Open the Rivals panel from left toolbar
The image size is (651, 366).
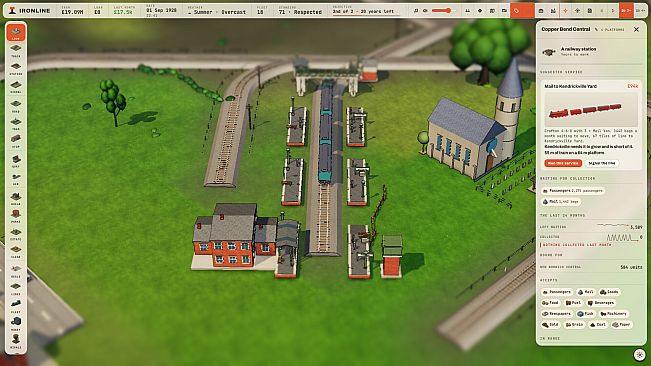pos(15,342)
